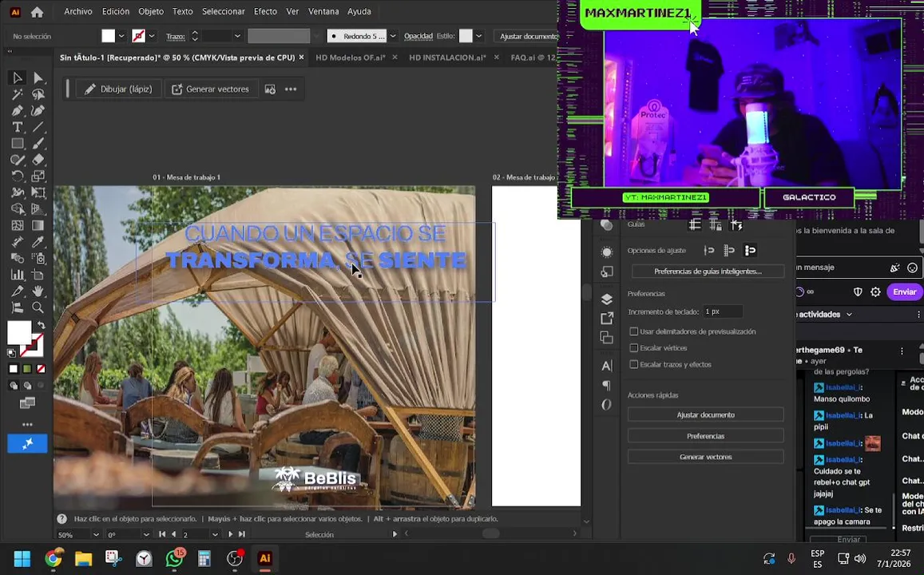924x575 pixels.
Task: Switch to HD Modelos OF.ai tab
Action: click(350, 57)
